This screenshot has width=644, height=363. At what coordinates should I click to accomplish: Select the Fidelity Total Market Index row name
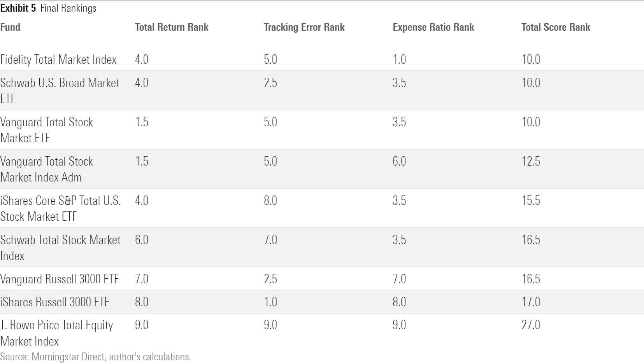tap(58, 59)
